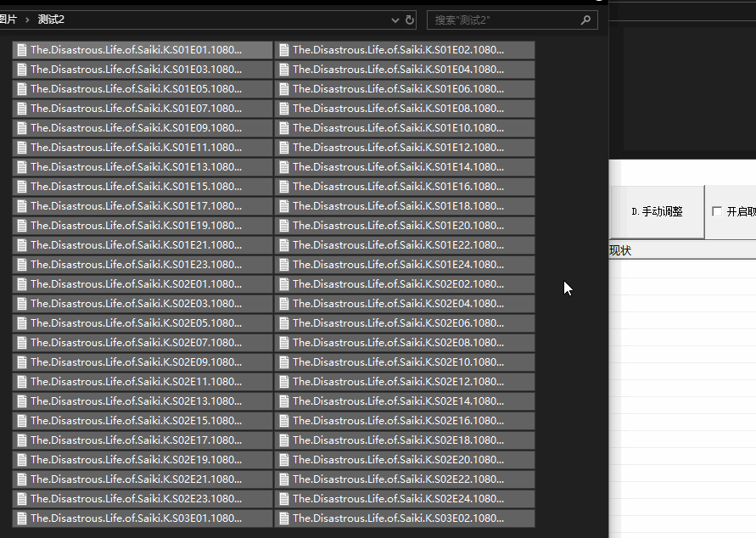Select file name The.Disastrous.Life.of.Saiki.K.S02E07.1080...
The height and width of the screenshot is (538, 756).
click(136, 343)
